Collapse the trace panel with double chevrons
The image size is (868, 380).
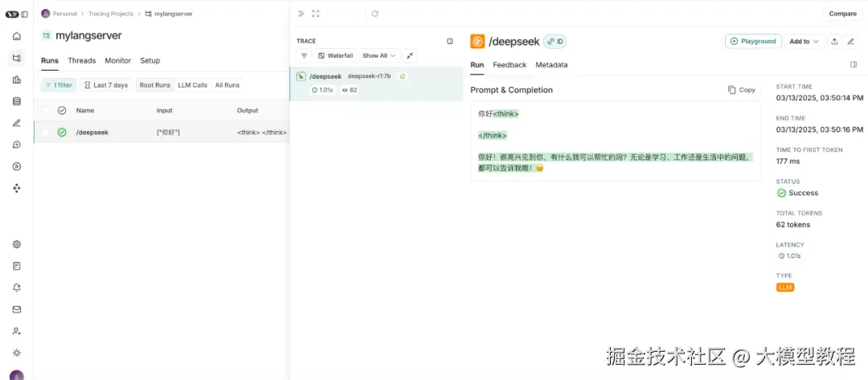[301, 14]
